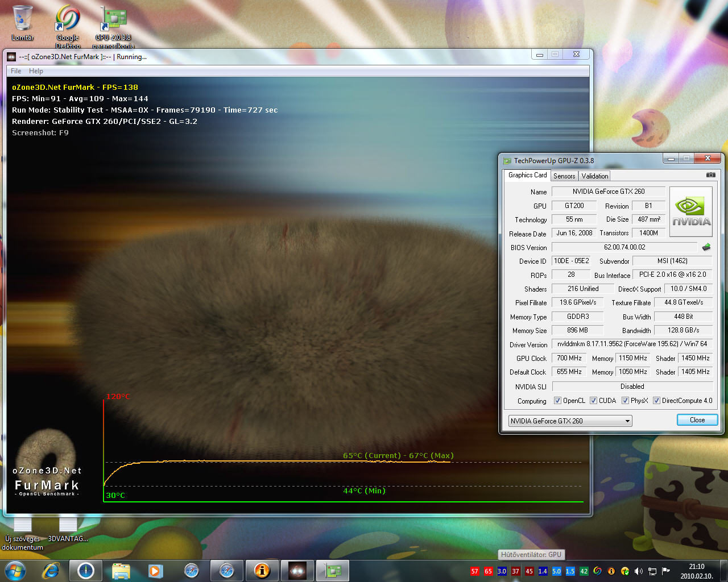Screen dimensions: 728x582
Task: Click the Transistors value 1400M
Action: 648,233
